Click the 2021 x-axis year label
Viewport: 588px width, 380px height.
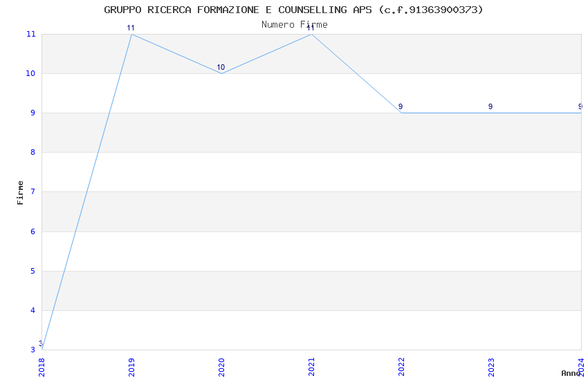click(311, 368)
